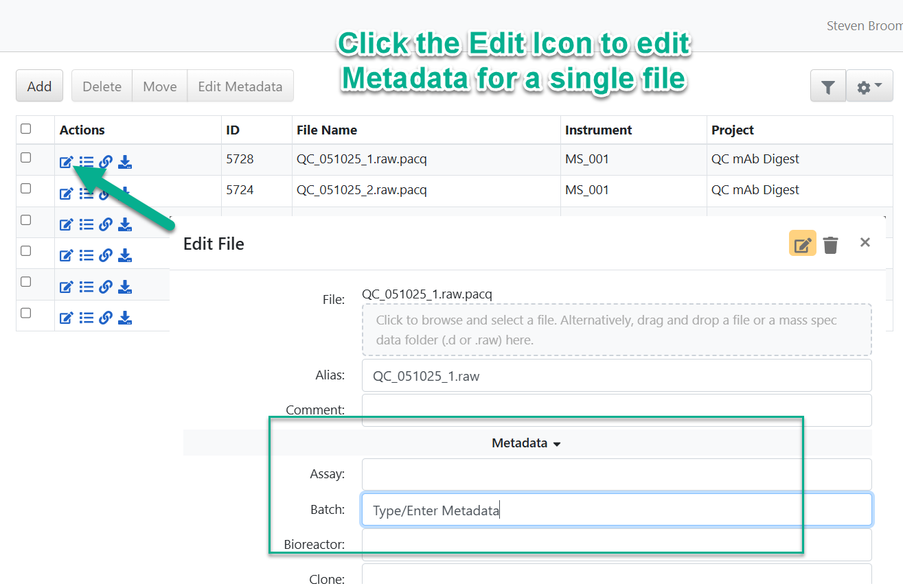Check the box for file ID 5724
This screenshot has height=588, width=903.
(26, 188)
